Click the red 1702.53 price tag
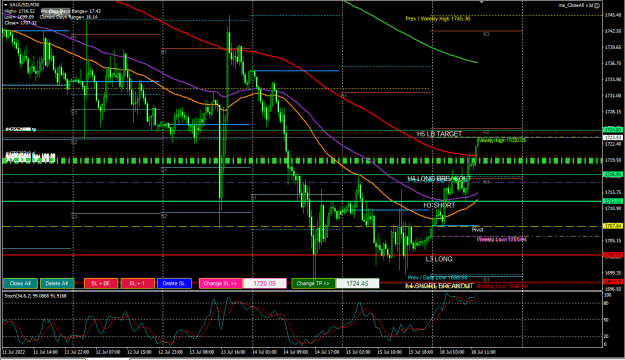The height and width of the screenshot is (360, 625). click(x=613, y=255)
